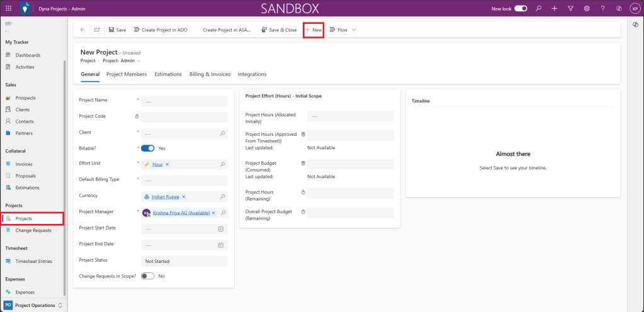Open the search magnifier in top bar
This screenshot has width=644, height=312.
(x=538, y=8)
